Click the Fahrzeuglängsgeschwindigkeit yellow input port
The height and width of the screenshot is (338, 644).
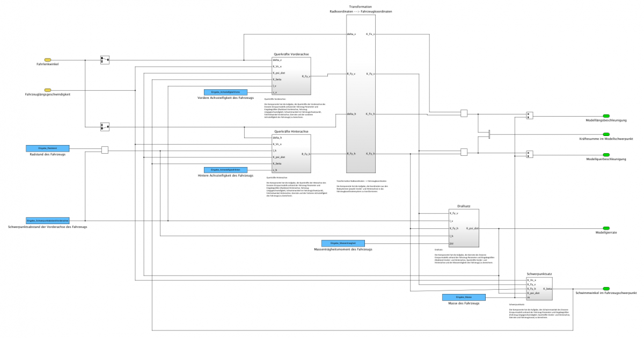coord(48,90)
